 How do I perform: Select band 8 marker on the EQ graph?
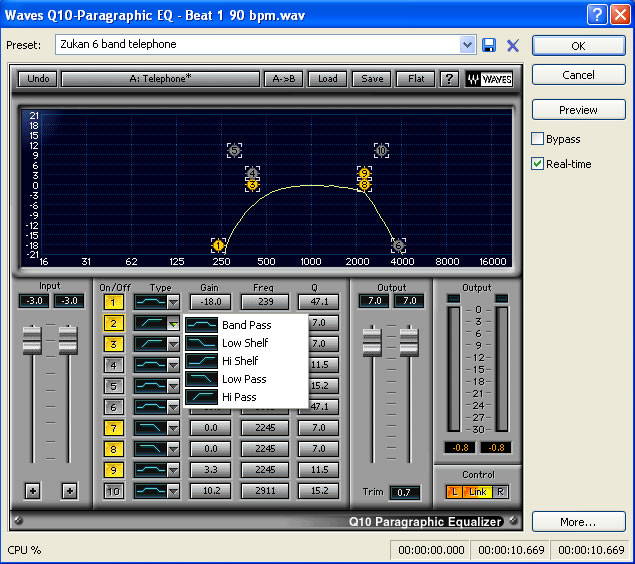coord(364,185)
